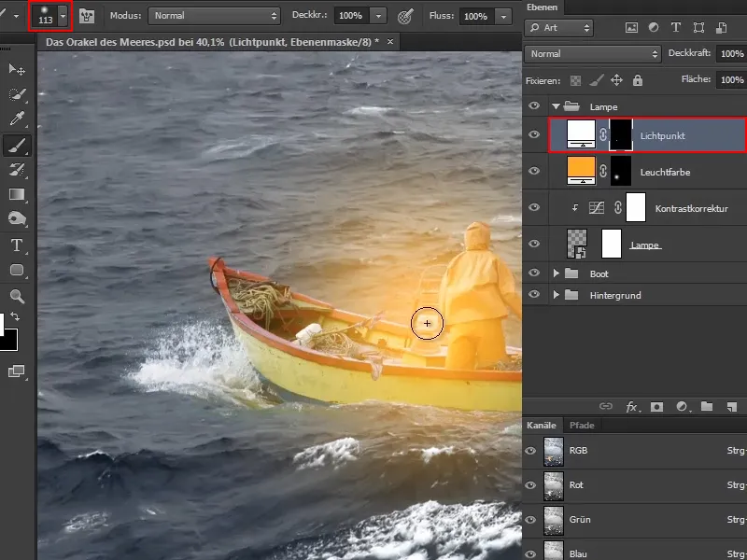Click the Fluss 100% flow field
Screen dimensions: 747x560
pos(477,17)
